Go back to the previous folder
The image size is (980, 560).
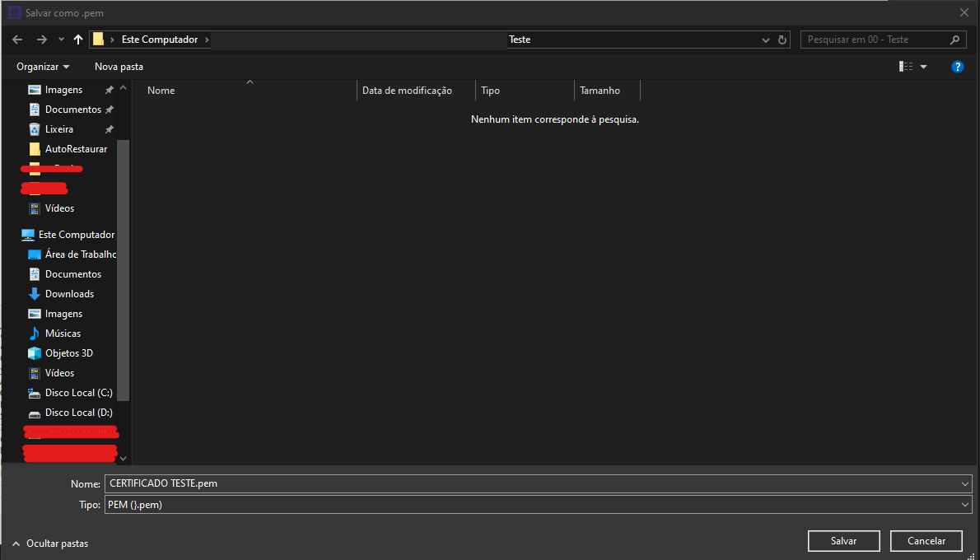(x=17, y=40)
